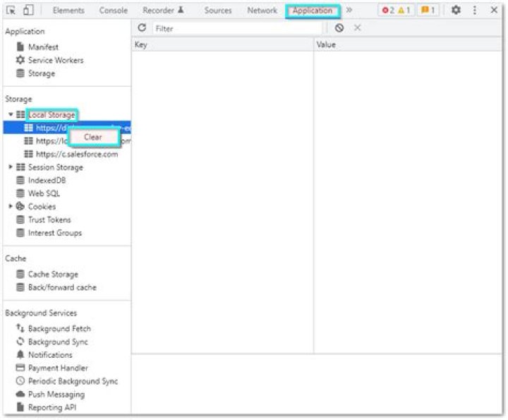Open Cache Storage item

[x=53, y=275]
